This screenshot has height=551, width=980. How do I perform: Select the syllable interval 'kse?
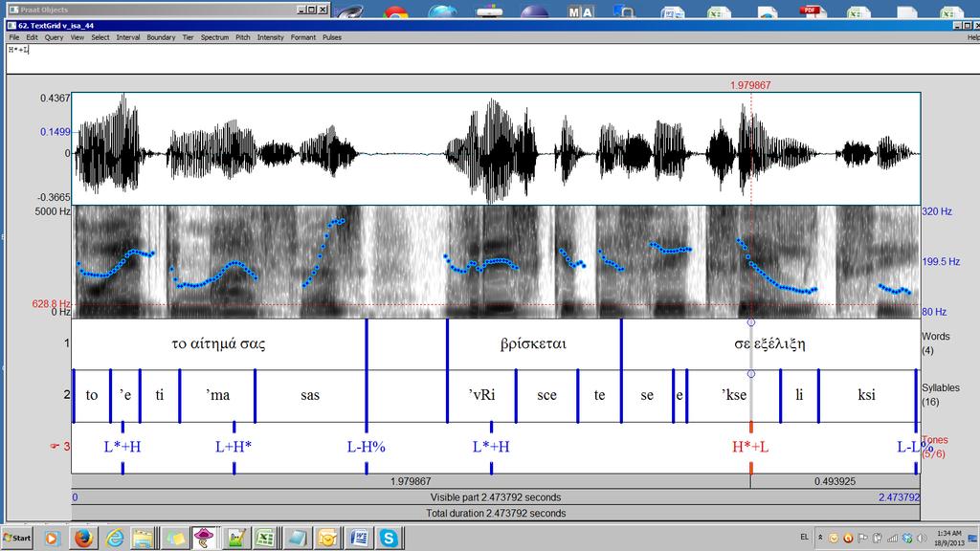734,395
